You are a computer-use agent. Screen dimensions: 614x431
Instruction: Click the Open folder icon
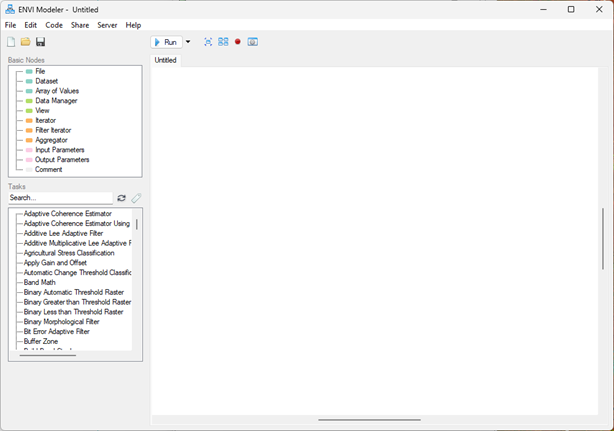pyautogui.click(x=26, y=42)
